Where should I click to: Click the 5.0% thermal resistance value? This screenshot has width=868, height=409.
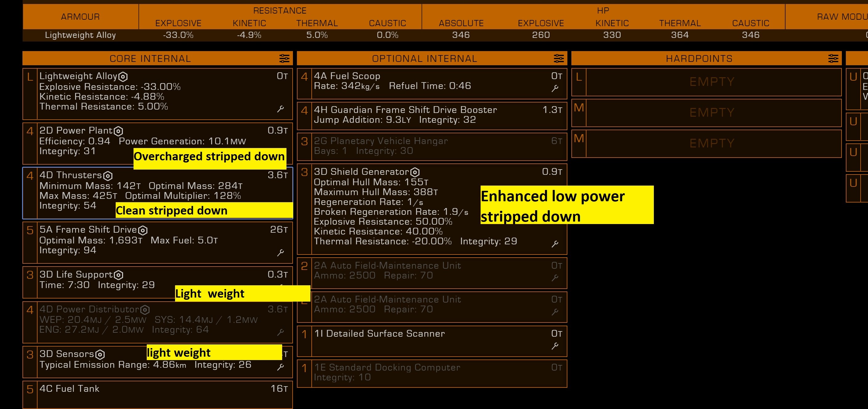[x=317, y=35]
